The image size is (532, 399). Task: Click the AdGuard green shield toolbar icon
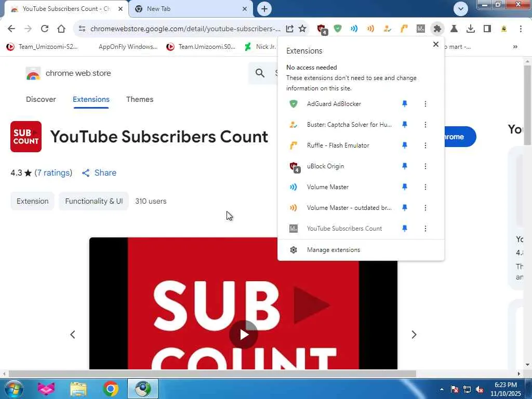(338, 29)
